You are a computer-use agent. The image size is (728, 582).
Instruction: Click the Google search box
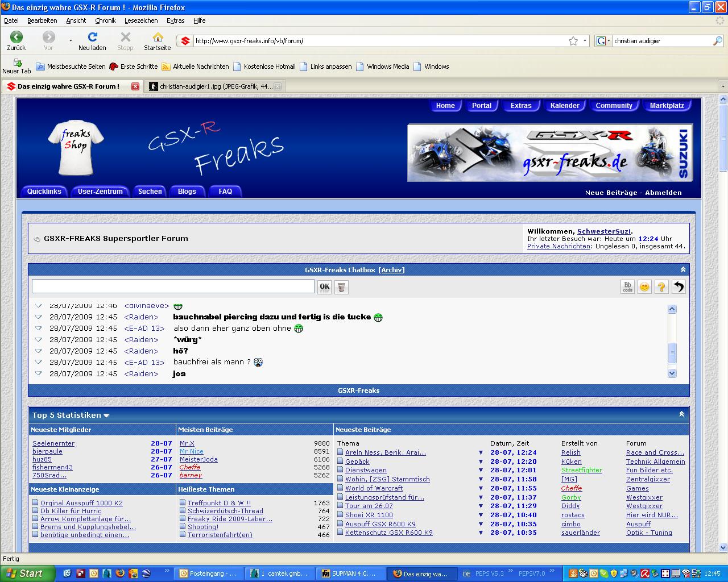(662, 41)
